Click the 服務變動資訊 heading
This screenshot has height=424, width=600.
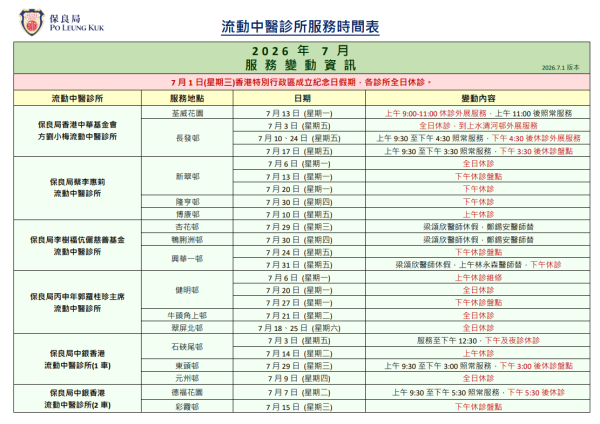301,65
